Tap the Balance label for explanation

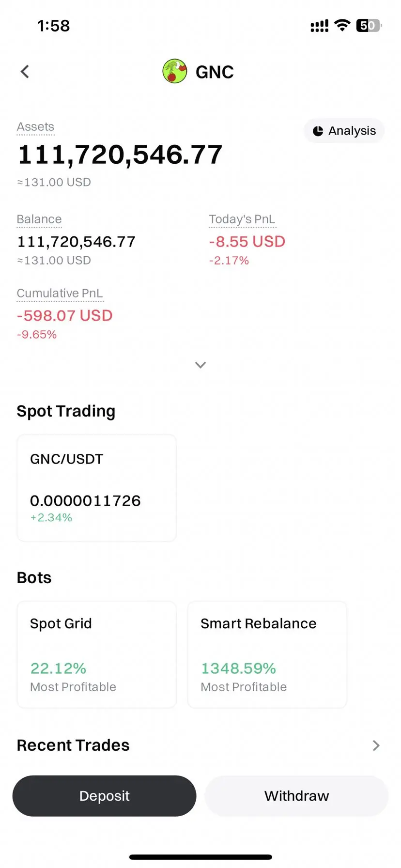pos(39,219)
